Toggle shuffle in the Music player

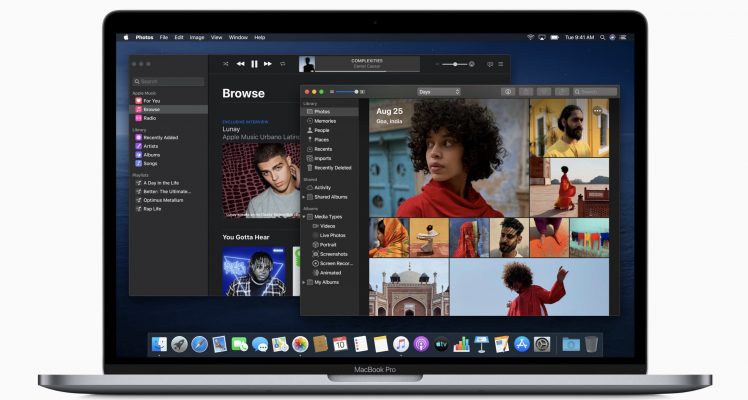tap(226, 64)
